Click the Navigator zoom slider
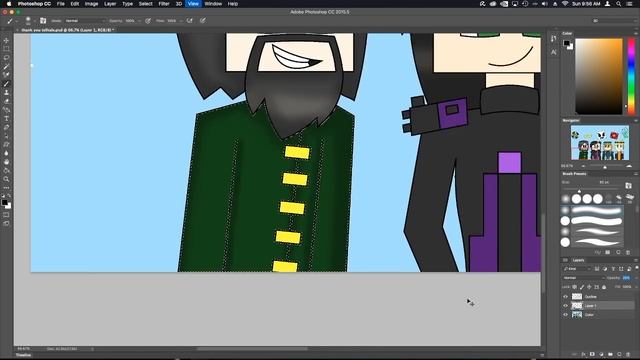The width and height of the screenshot is (640, 360). (x=605, y=166)
